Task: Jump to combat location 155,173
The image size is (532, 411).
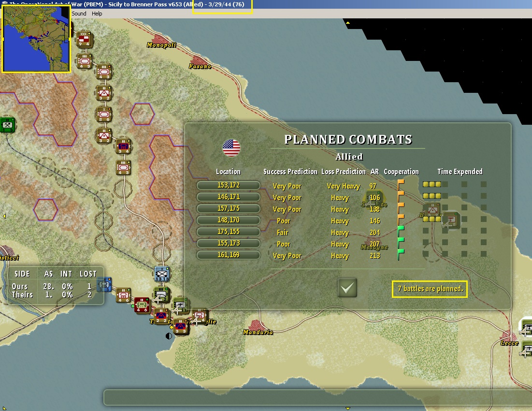Action: point(229,243)
